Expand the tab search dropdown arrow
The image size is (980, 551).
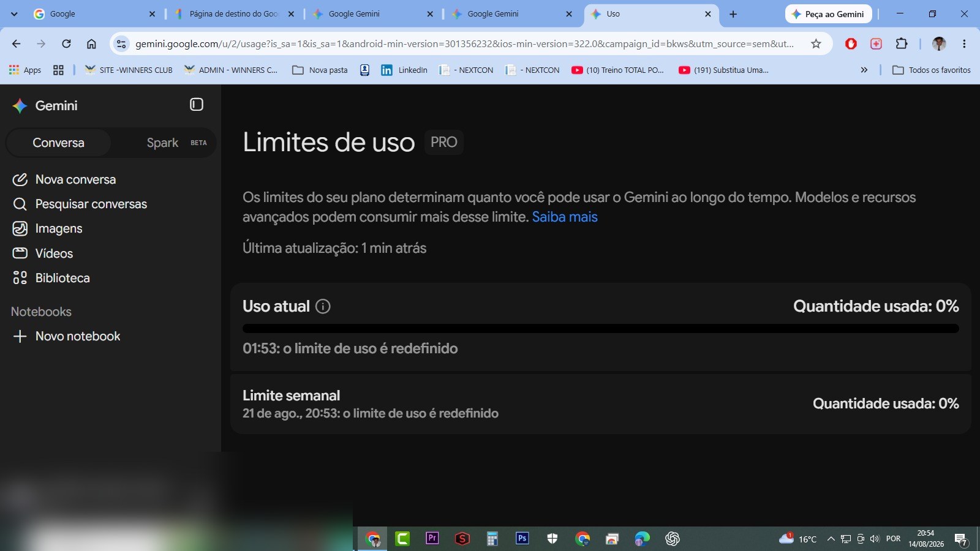pyautogui.click(x=14, y=13)
